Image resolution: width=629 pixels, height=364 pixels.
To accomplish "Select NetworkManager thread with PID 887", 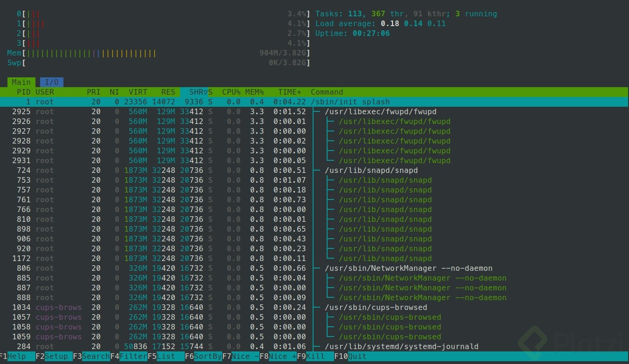I will click(314, 288).
